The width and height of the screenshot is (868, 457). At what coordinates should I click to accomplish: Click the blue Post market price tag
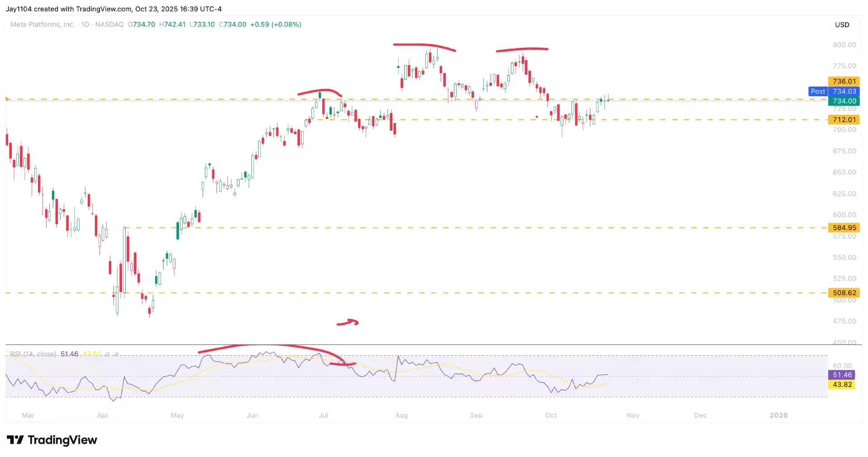tap(818, 91)
